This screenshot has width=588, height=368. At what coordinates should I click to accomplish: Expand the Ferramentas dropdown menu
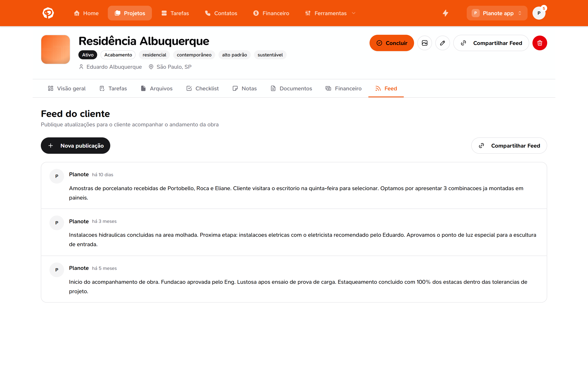pyautogui.click(x=331, y=13)
